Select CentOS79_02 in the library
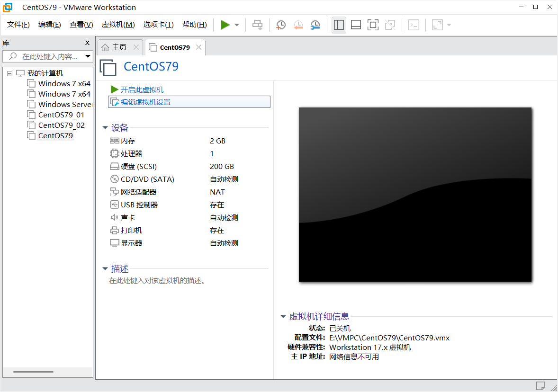558x392 pixels. pyautogui.click(x=61, y=125)
